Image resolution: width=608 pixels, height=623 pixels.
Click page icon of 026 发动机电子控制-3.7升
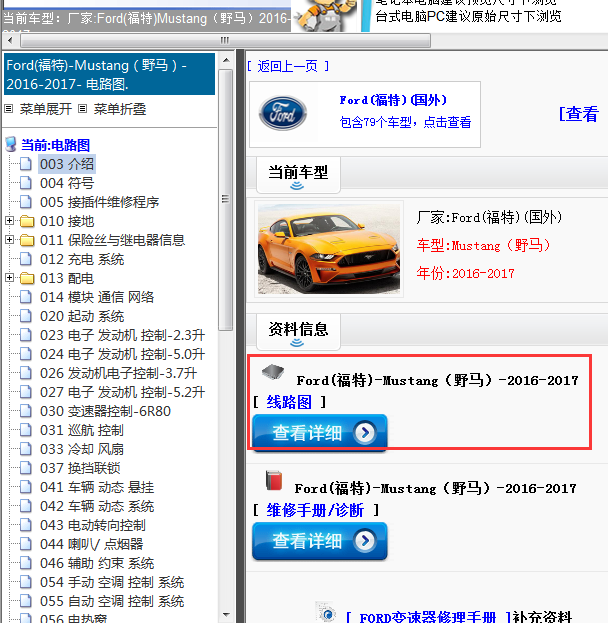26,373
